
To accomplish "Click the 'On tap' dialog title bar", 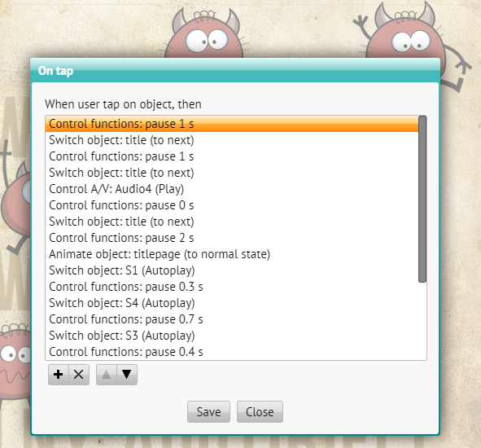I will [x=235, y=71].
